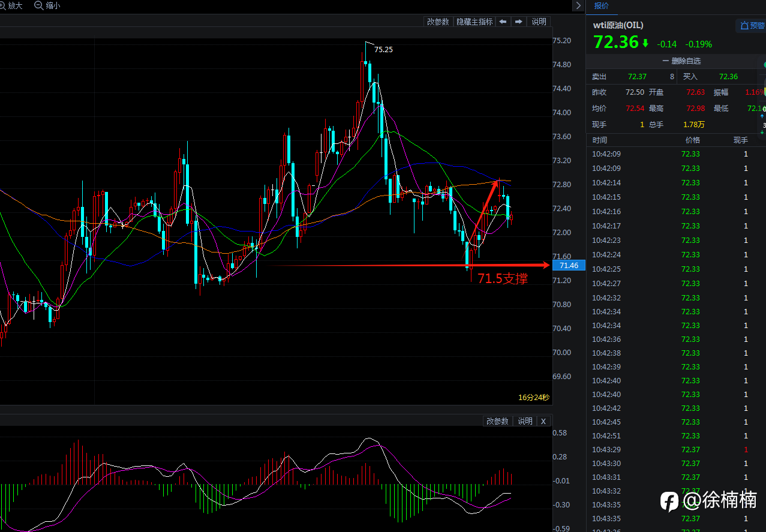Open 说明 for the main chart
Screen dimensions: 766x532
click(539, 22)
